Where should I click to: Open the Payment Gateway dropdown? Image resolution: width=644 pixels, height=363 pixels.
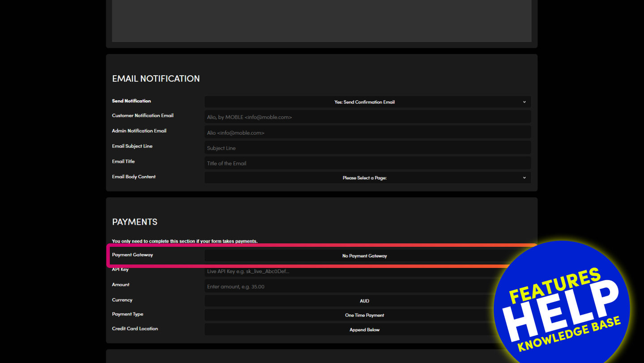pos(364,256)
